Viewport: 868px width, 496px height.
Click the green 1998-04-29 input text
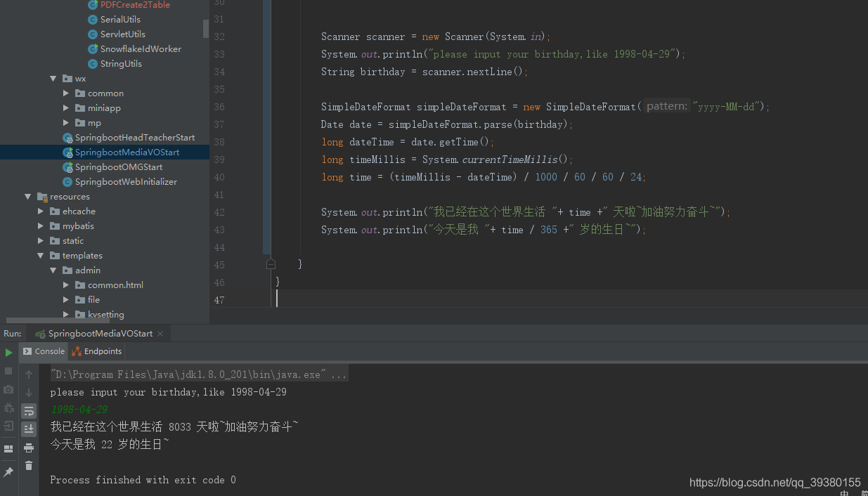(x=79, y=410)
